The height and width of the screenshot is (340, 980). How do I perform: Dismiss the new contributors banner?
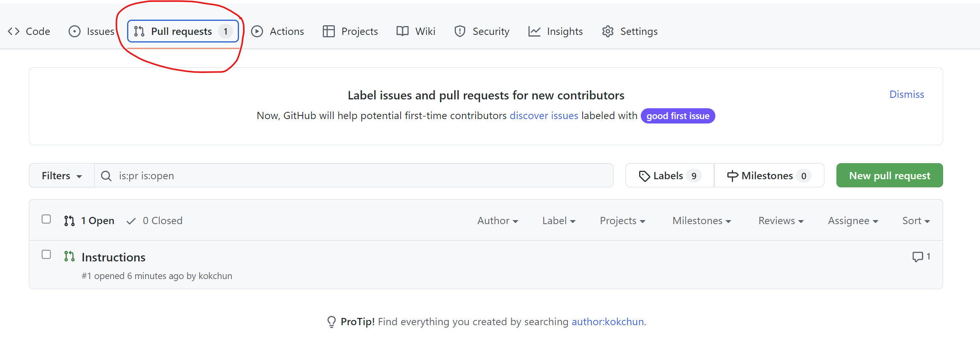907,94
